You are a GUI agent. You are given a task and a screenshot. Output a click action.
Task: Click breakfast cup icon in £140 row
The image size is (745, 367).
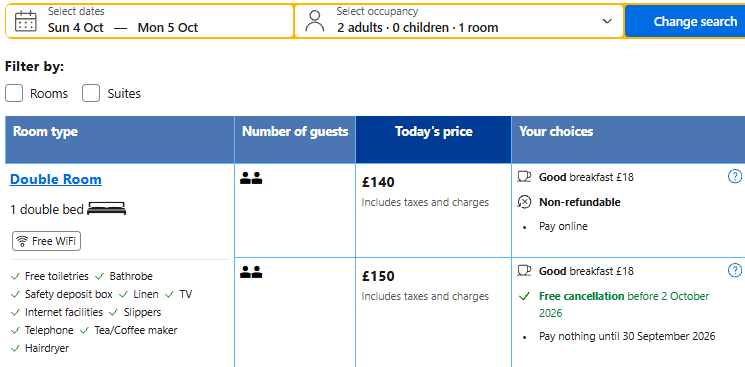coord(524,177)
